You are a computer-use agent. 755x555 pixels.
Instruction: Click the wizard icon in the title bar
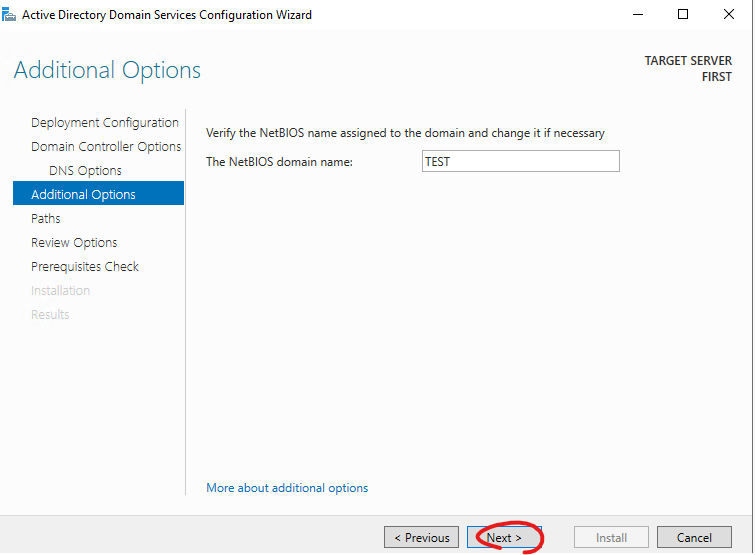(9, 15)
